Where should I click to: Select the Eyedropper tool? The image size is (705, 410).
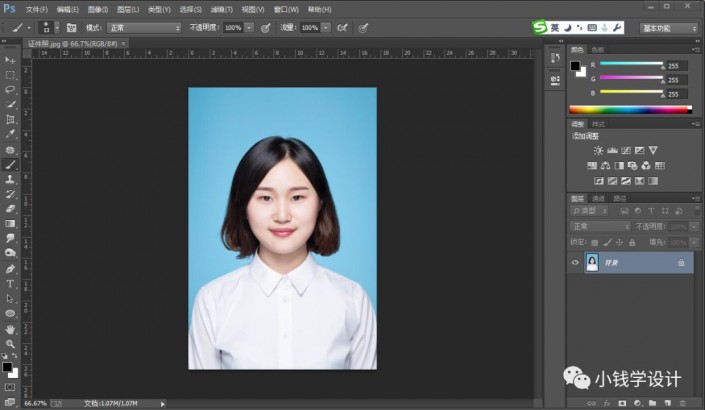10,134
